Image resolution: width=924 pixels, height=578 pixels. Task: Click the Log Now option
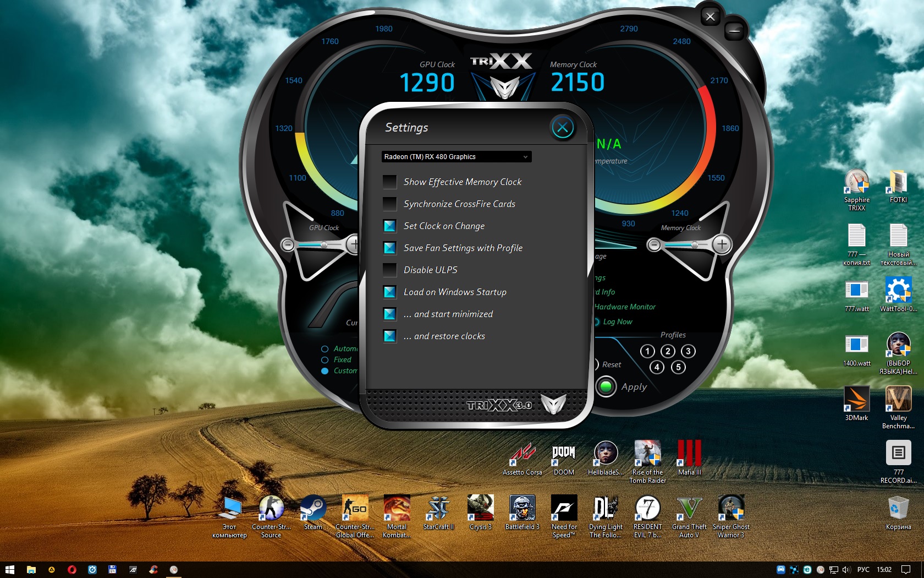(618, 321)
